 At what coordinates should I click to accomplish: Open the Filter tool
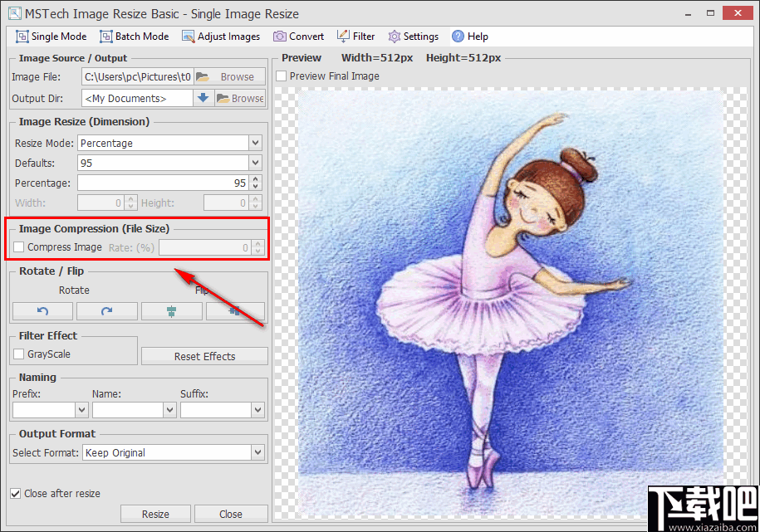click(355, 36)
